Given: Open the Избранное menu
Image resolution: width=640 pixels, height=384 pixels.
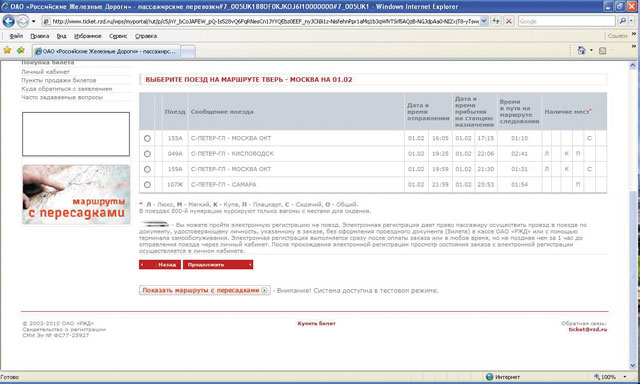Looking at the screenshot, I should 88,36.
